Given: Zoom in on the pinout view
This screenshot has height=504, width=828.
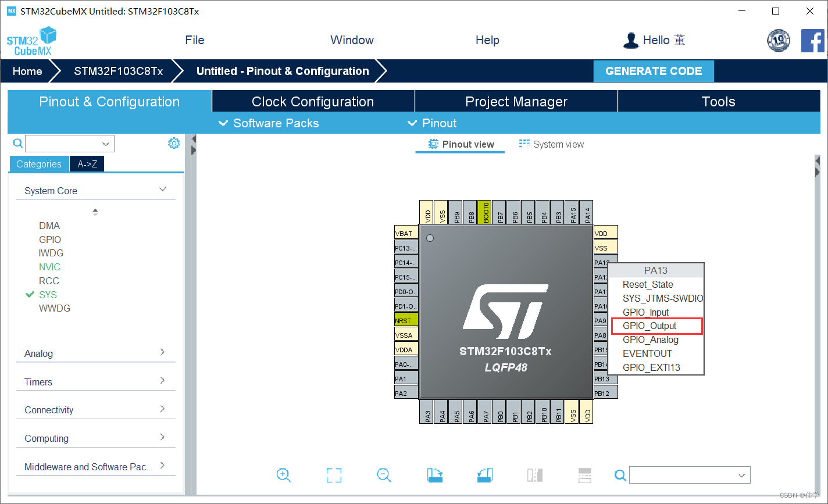Looking at the screenshot, I should (x=284, y=475).
